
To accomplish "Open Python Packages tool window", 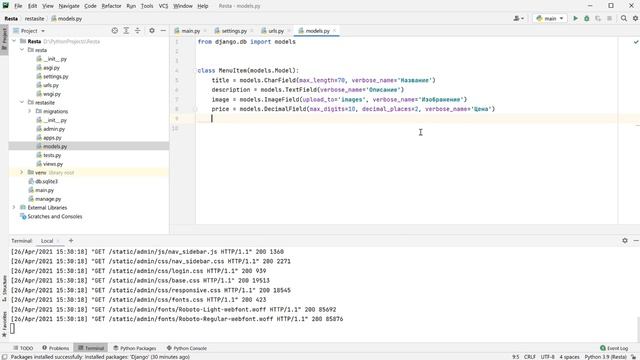I will tap(135, 348).
